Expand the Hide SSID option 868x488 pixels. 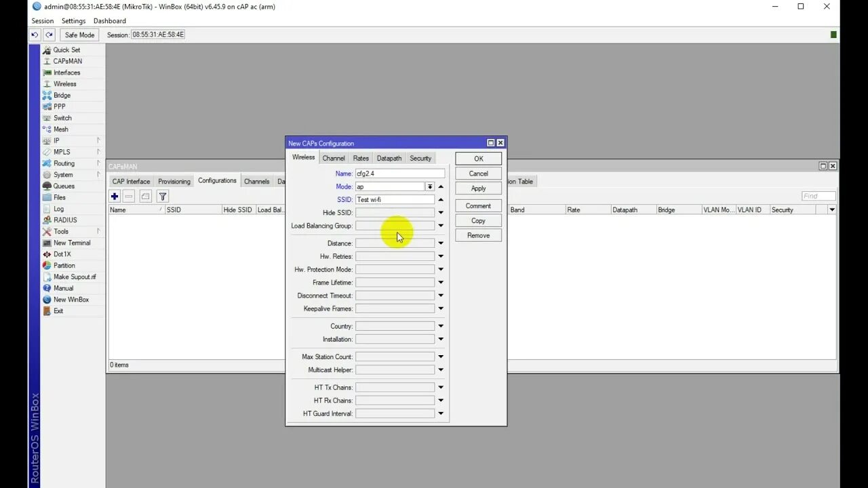point(441,213)
